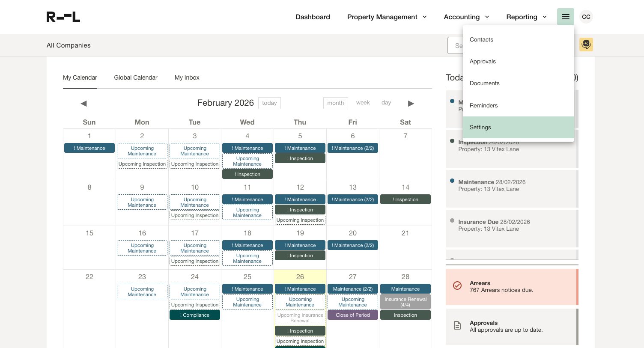Open Contacts from the menu
The height and width of the screenshot is (348, 644).
coord(481,39)
